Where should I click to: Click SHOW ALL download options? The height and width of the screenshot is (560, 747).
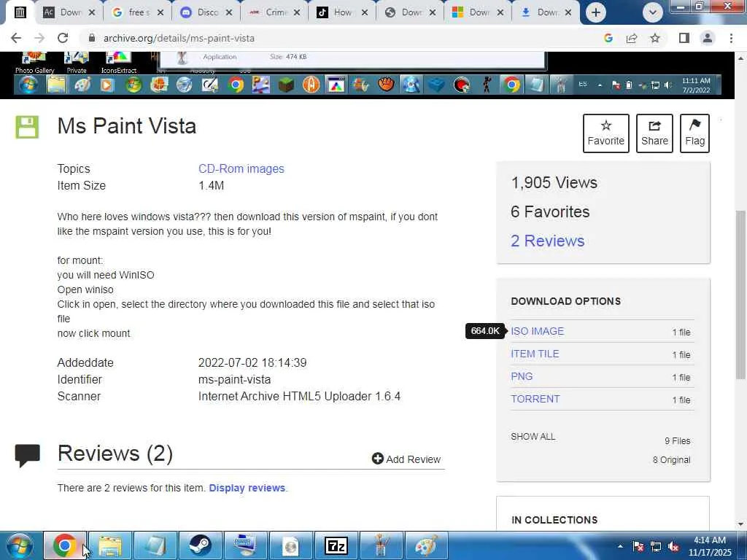(533, 437)
